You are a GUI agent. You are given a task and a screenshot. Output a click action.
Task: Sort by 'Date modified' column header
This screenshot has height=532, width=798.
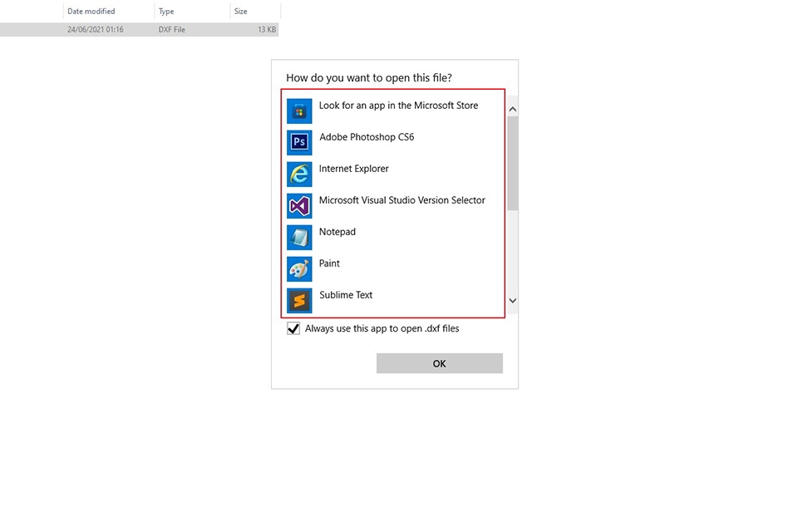(x=91, y=11)
